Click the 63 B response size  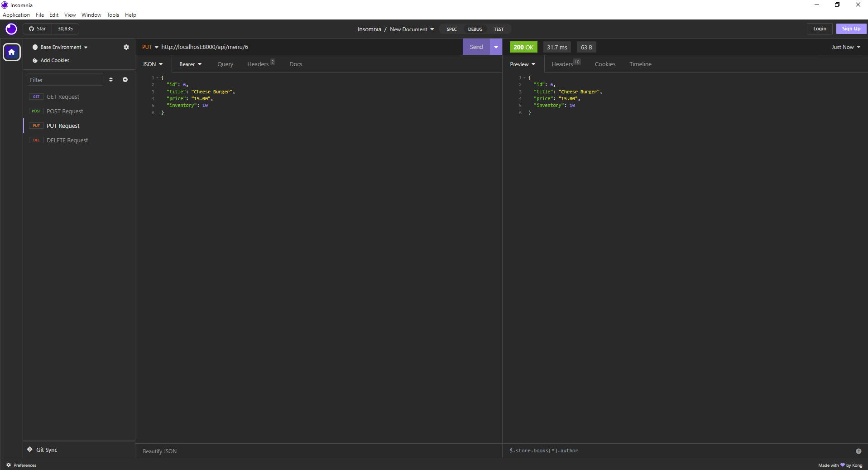pyautogui.click(x=586, y=47)
